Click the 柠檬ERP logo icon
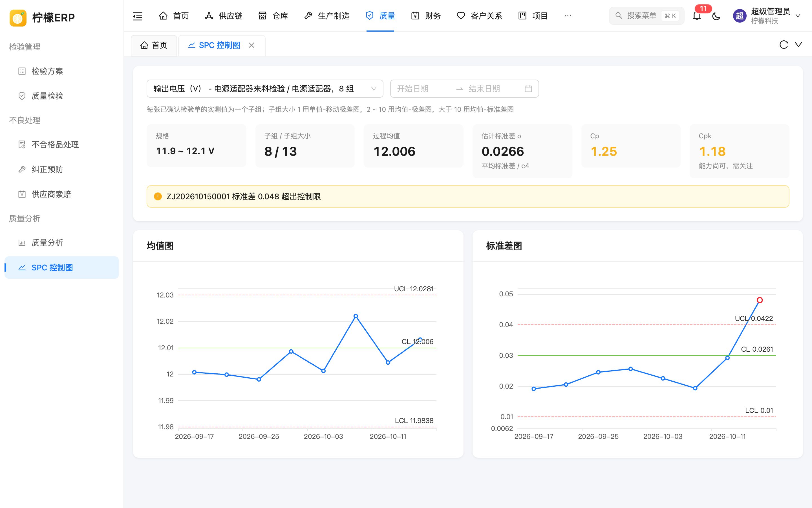Viewport: 812px width, 508px height. (18, 17)
